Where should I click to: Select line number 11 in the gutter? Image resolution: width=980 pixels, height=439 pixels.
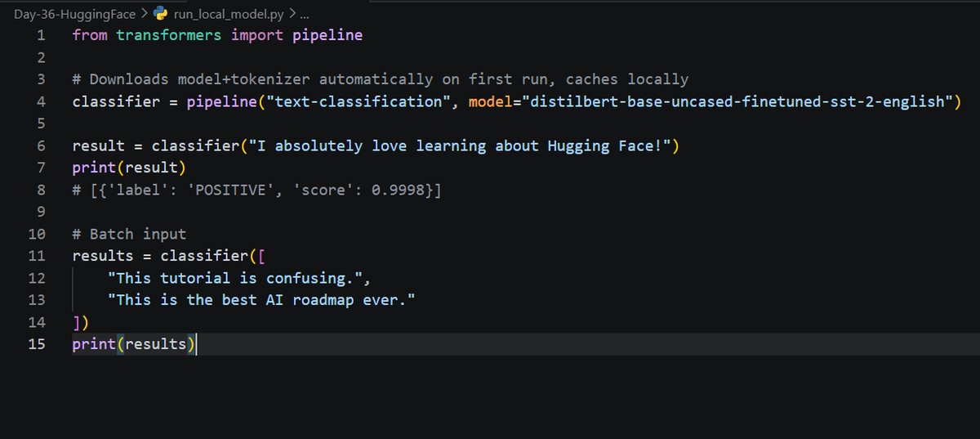coord(37,256)
